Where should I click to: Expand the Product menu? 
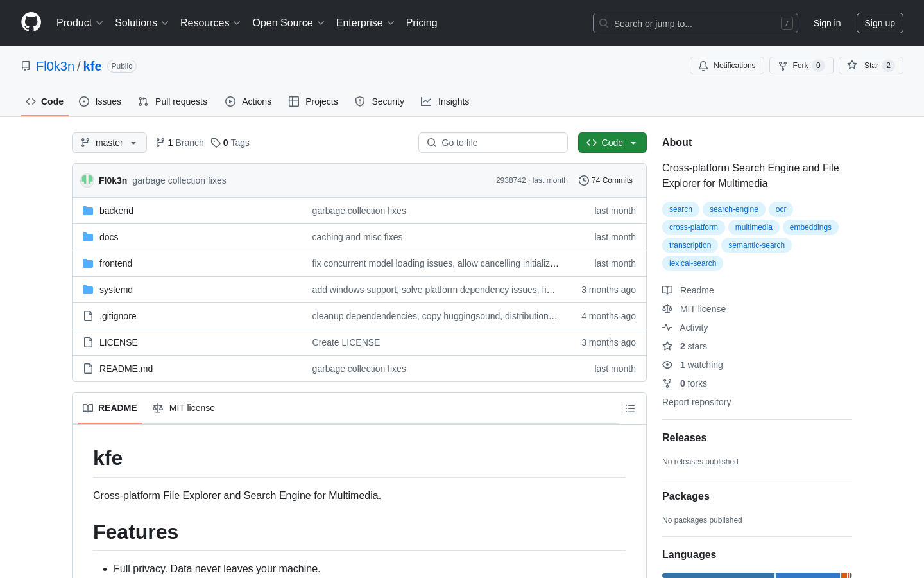click(x=80, y=23)
